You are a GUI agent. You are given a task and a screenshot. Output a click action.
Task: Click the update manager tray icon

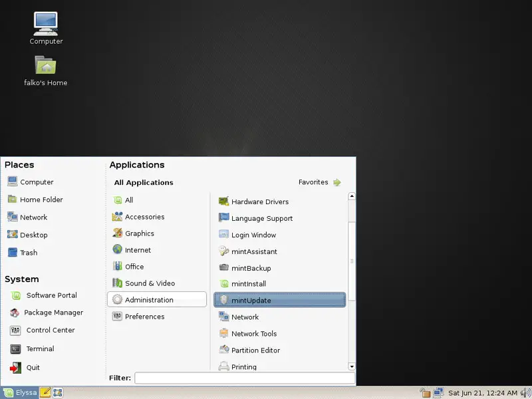coord(425,393)
